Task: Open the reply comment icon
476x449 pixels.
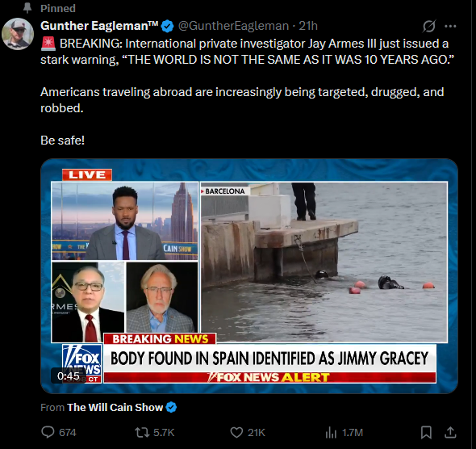Action: point(48,432)
